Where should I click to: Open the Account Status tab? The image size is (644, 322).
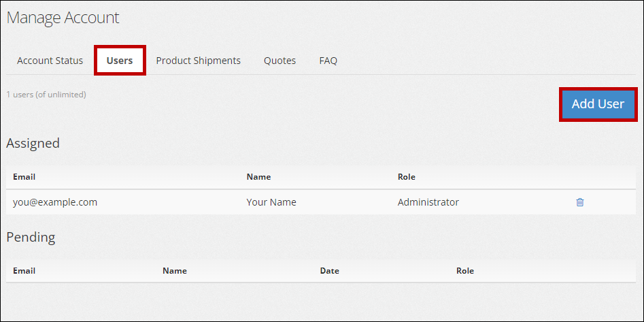point(50,61)
